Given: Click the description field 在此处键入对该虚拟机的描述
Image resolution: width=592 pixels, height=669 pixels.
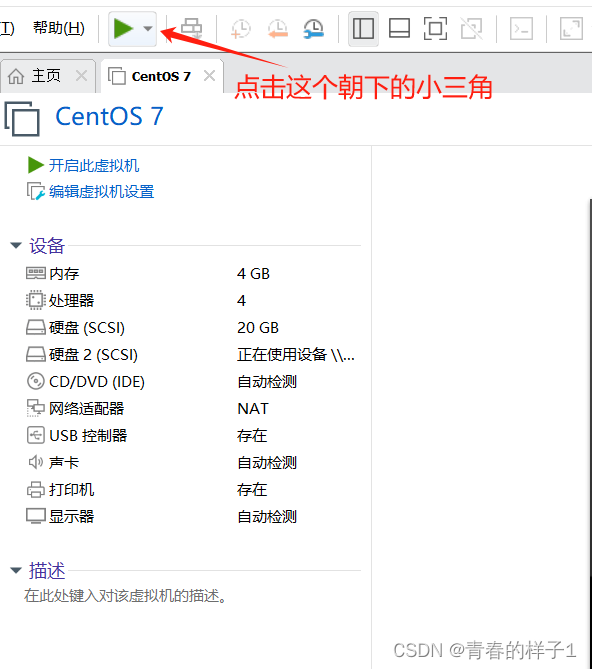Looking at the screenshot, I should pyautogui.click(x=126, y=596).
